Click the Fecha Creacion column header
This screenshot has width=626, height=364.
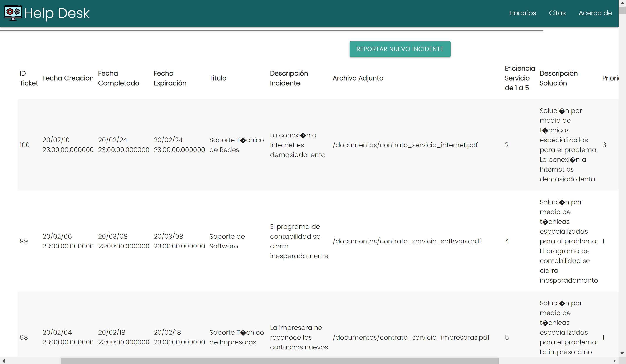68,78
